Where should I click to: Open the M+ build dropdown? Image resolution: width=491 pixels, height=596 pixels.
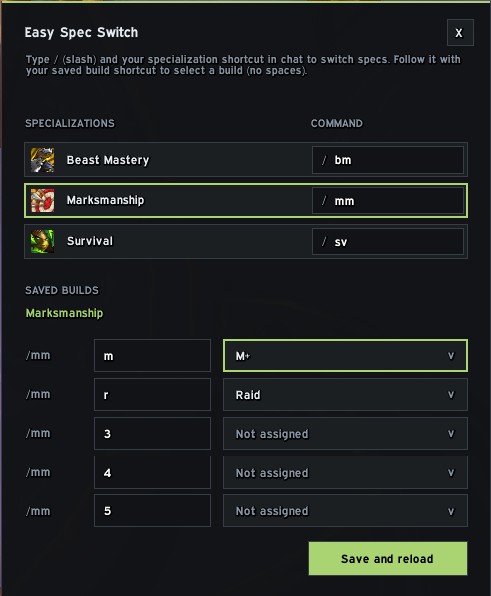click(x=345, y=356)
